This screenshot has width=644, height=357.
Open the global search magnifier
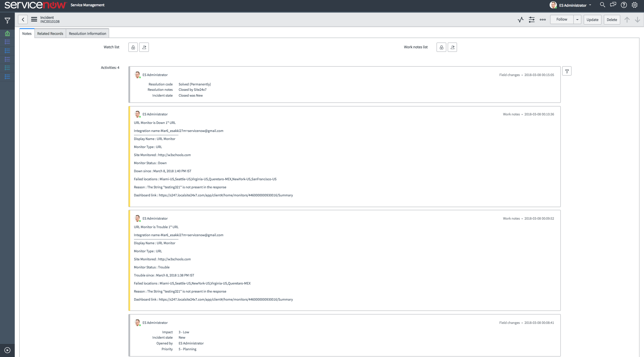602,5
